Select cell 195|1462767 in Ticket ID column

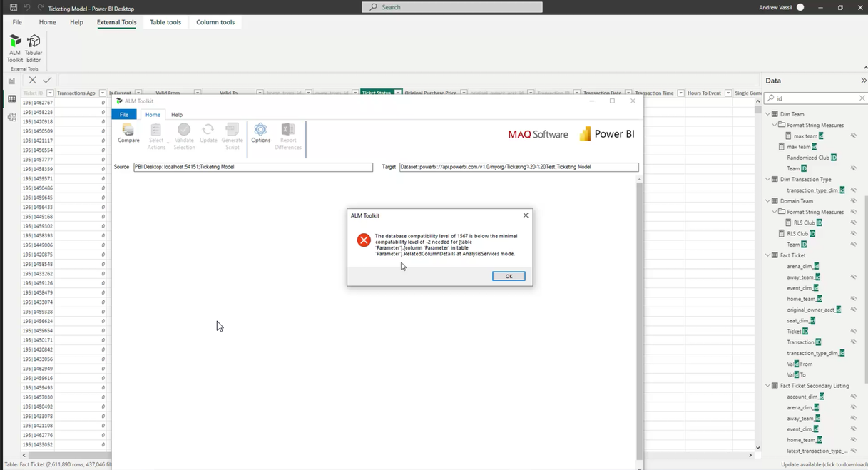point(37,103)
